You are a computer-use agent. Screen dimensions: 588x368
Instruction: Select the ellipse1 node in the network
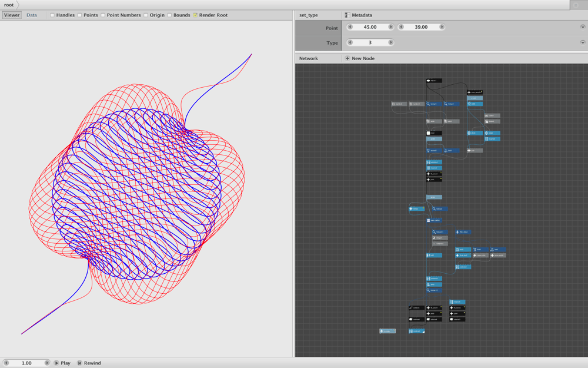pyautogui.click(x=434, y=80)
